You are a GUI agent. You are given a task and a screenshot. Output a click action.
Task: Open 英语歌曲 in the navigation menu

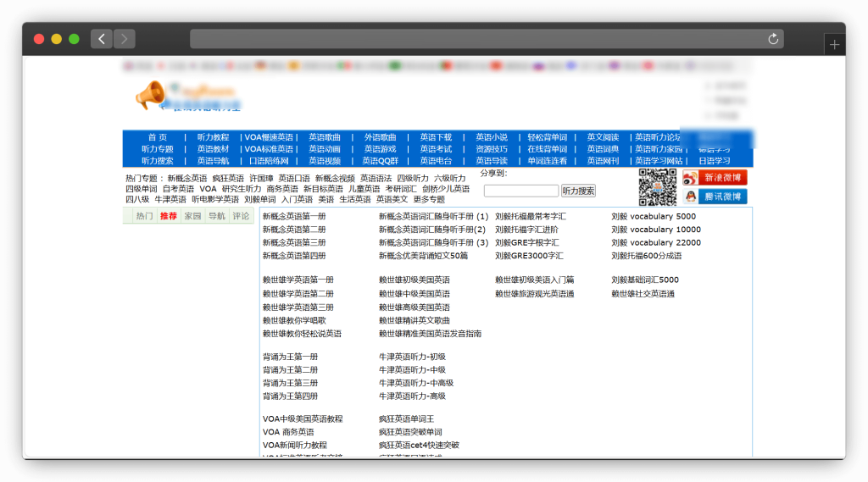324,137
